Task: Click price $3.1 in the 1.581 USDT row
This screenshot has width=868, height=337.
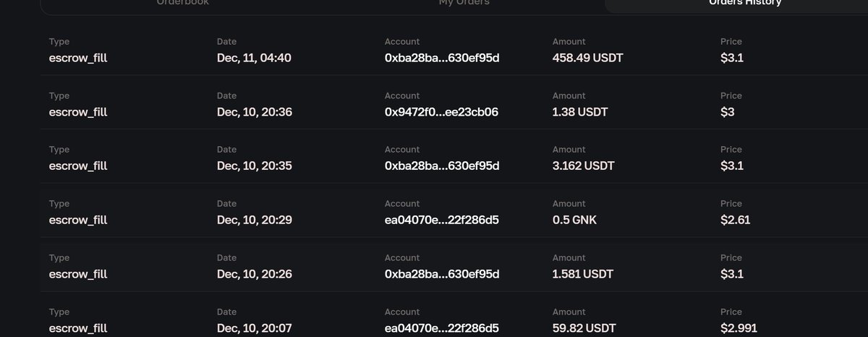Action: pos(732,274)
